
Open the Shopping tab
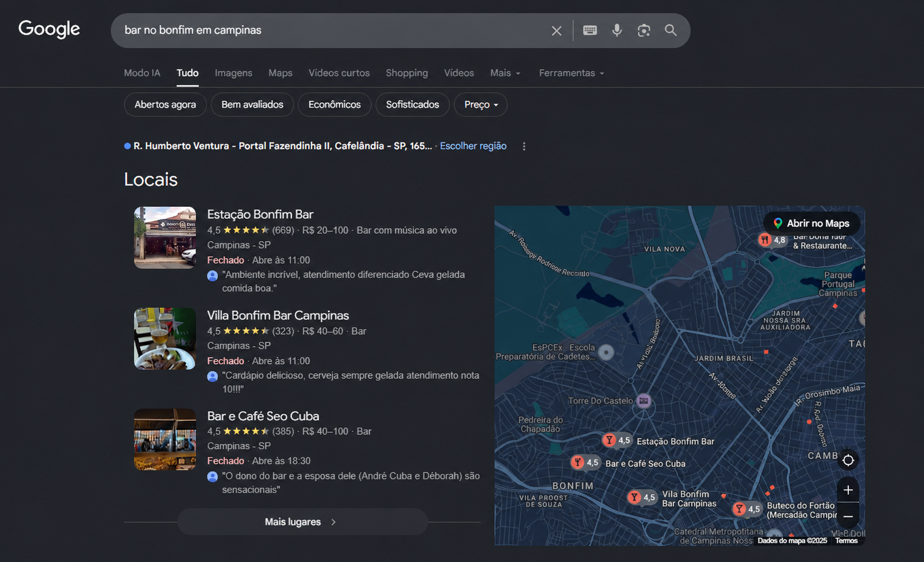pos(407,73)
